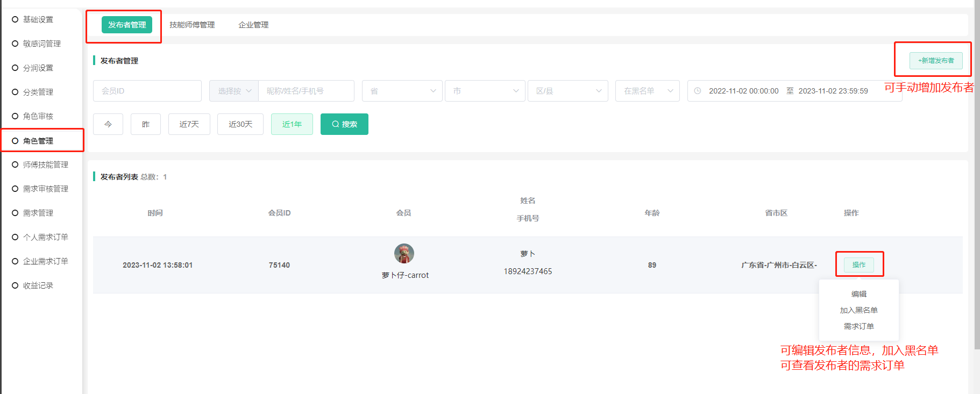980x394 pixels.
Task: Go to 收益记录 in the sidebar
Action: 38,285
